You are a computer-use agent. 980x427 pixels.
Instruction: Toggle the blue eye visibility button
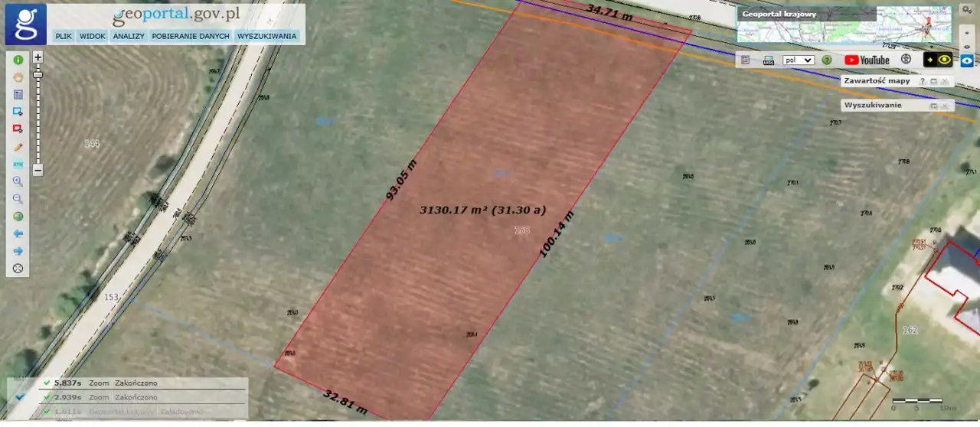[x=967, y=60]
